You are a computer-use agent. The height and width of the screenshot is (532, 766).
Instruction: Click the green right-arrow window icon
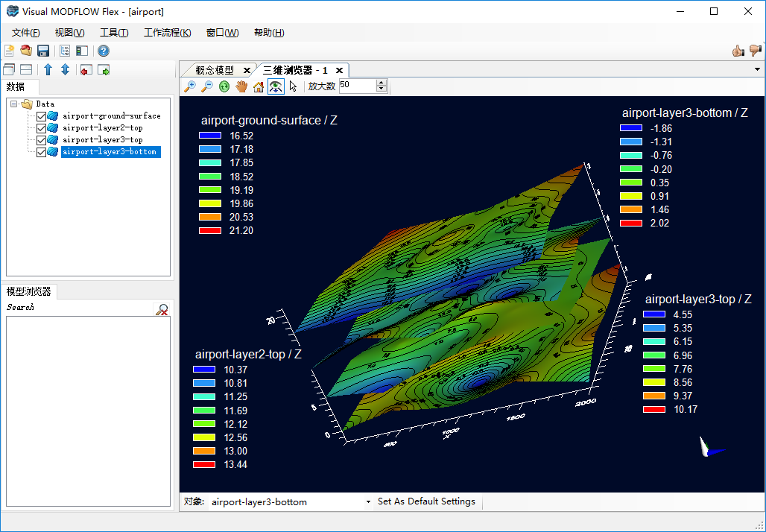(x=104, y=70)
